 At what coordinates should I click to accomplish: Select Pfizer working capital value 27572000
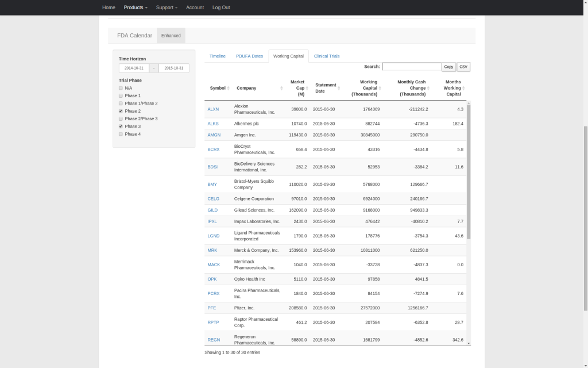[x=370, y=308]
